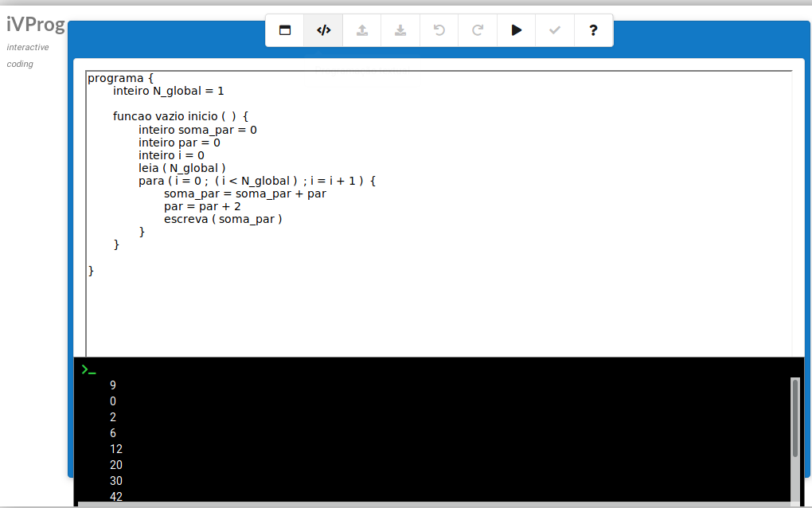Click the 'inteiro N_global = 1' code line
The height and width of the screenshot is (508, 812).
pyautogui.click(x=168, y=91)
